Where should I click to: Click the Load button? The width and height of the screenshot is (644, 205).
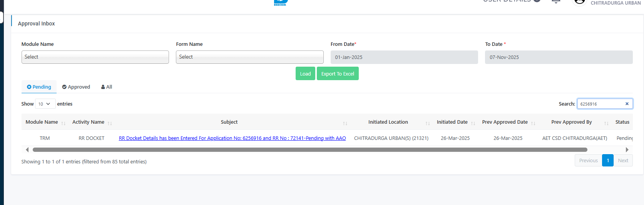coord(305,74)
